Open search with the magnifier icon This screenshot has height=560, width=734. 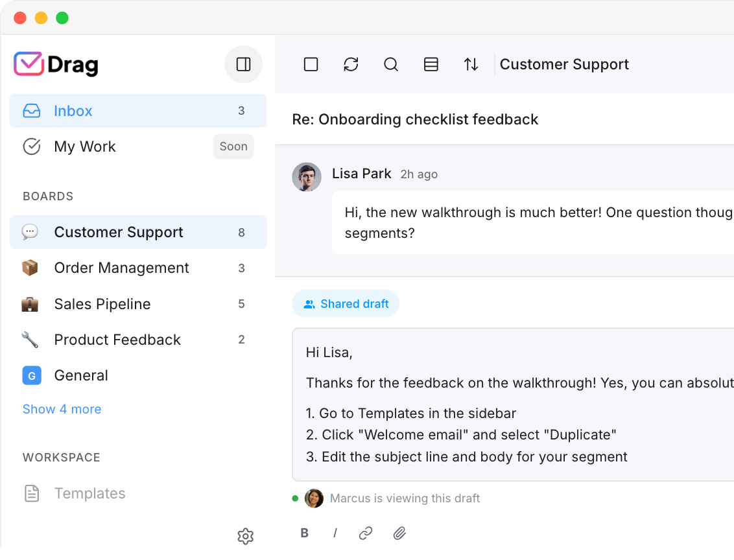click(391, 64)
